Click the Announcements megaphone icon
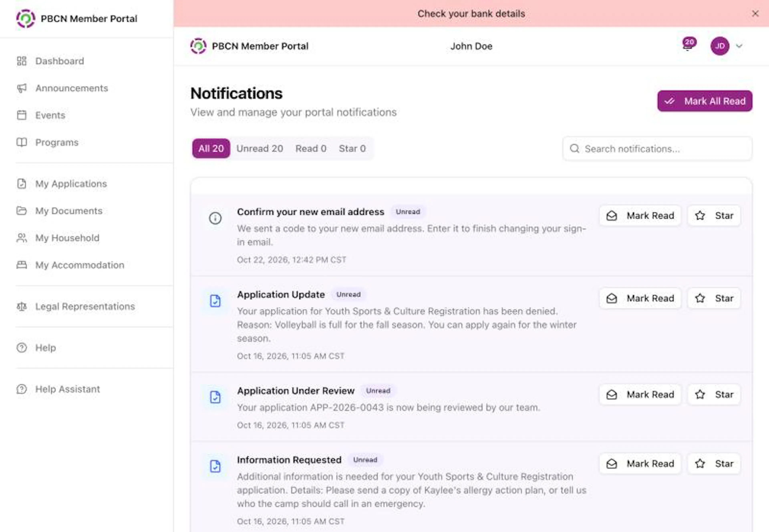Screen dimensions: 769x532 [x=22, y=88]
